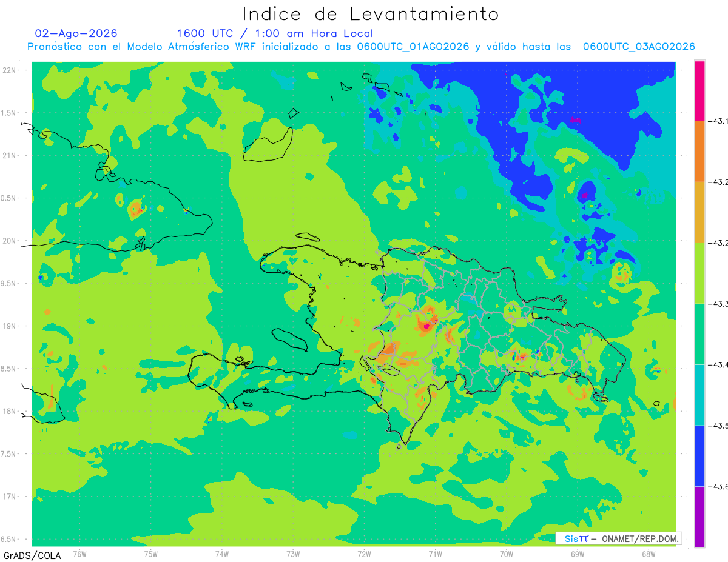728x562 pixels.
Task: Click the title 'Indice de Levantamiento'
Action: 371,13
